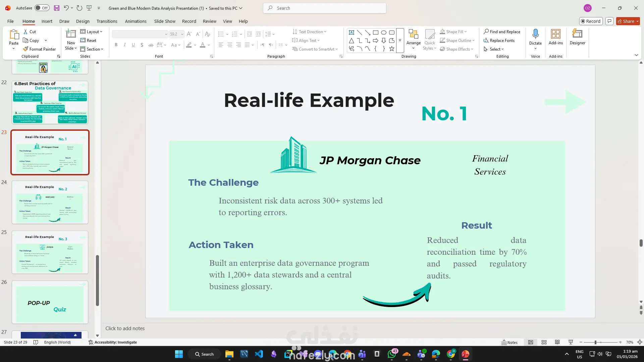Viewport: 644px width, 362px height.
Task: Toggle the Notes pane in status bar
Action: [509, 342]
